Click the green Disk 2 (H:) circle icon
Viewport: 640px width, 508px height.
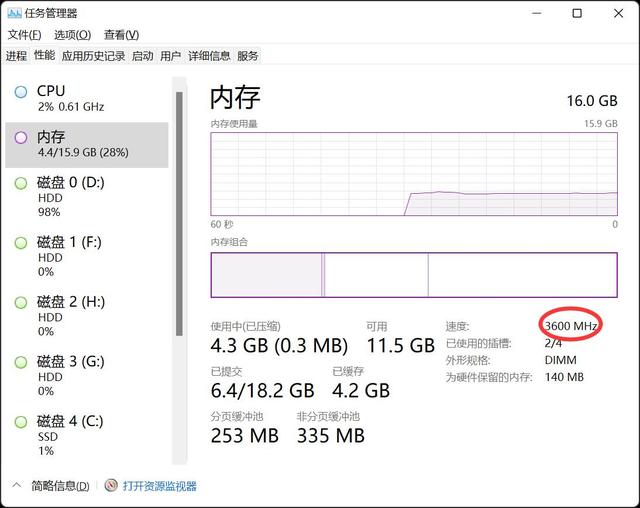point(21,302)
